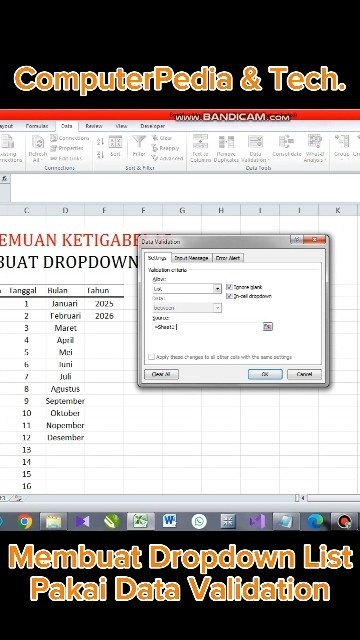Screen dimensions: 360x640
Task: Select the Data ribbon tab
Action: [67, 126]
